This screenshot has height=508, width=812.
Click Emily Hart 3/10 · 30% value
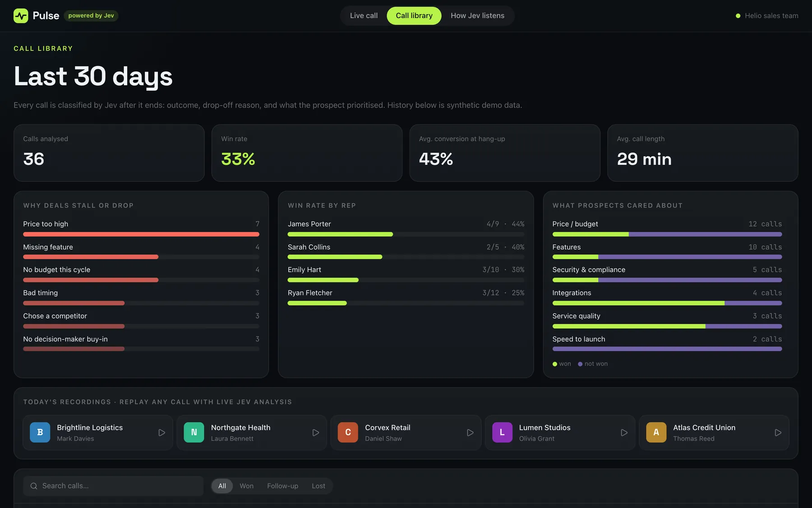click(x=503, y=270)
